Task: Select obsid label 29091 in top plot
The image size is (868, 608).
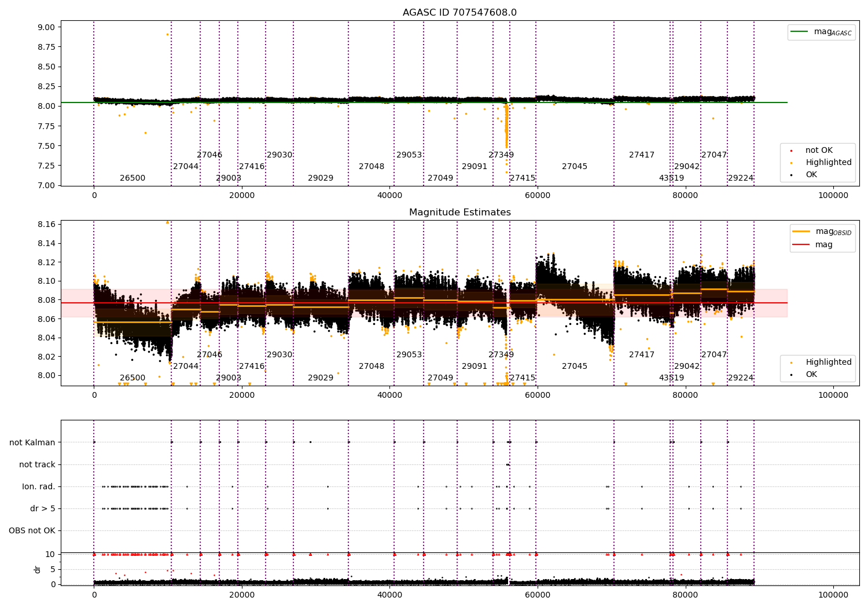Action: [475, 167]
